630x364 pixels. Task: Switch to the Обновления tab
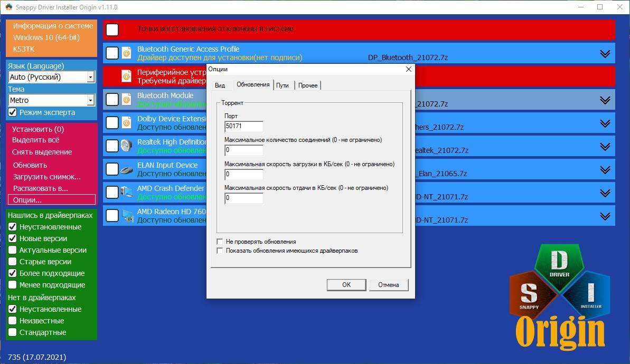point(253,85)
